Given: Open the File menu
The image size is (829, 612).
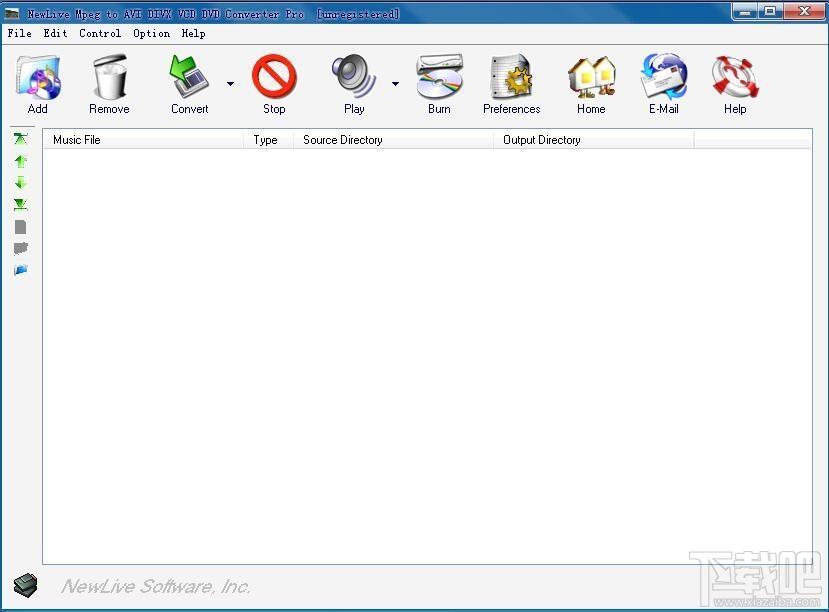Looking at the screenshot, I should [20, 33].
